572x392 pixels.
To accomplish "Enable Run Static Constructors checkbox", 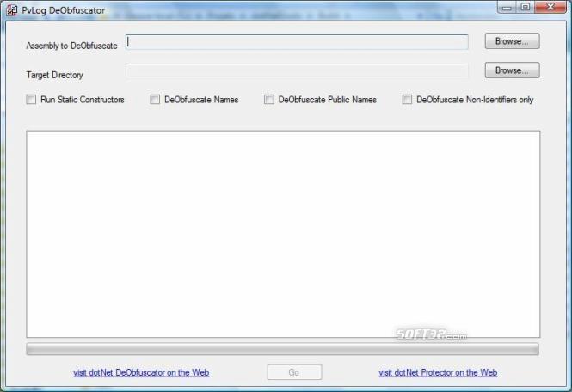I will coord(31,99).
